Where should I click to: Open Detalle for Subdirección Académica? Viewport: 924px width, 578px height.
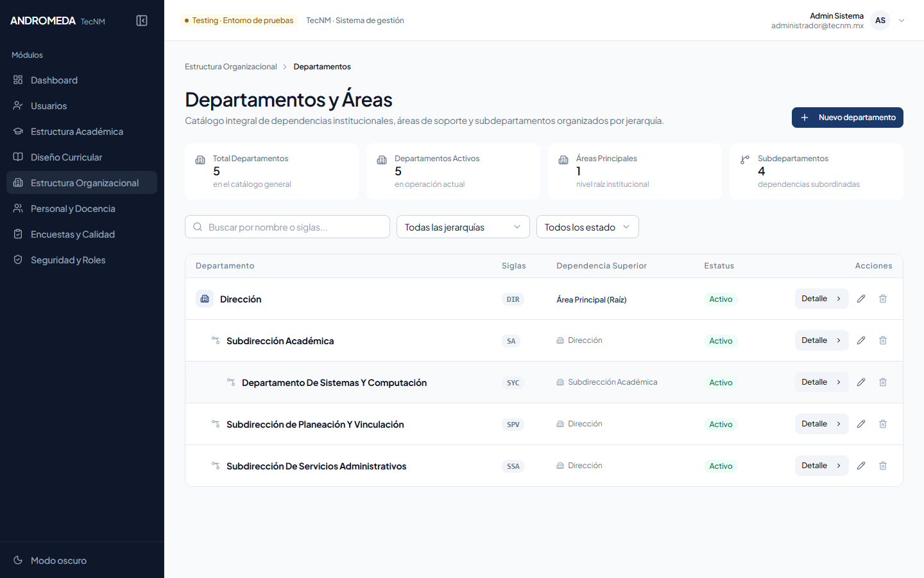pos(822,340)
